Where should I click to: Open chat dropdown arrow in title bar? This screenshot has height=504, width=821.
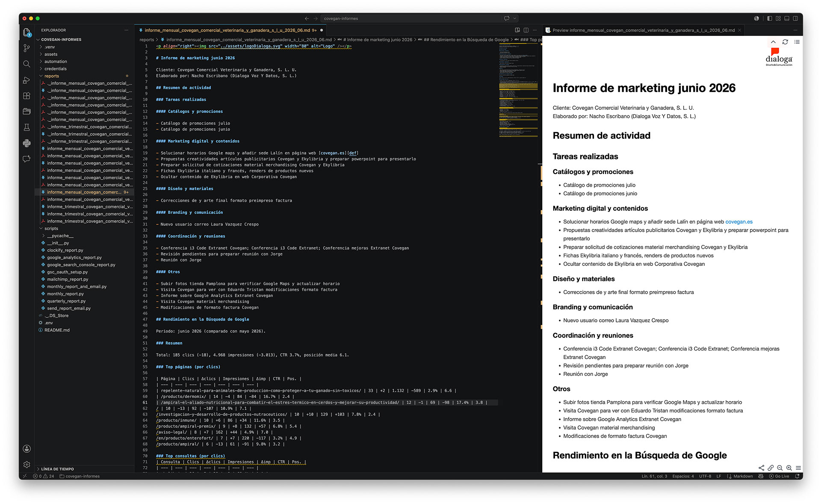515,18
